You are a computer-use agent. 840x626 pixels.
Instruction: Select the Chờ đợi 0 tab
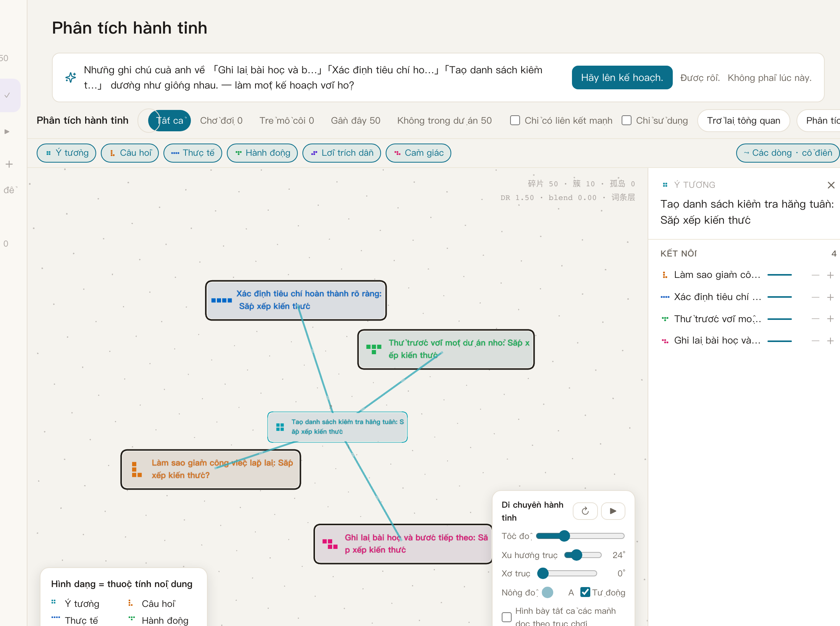(221, 121)
